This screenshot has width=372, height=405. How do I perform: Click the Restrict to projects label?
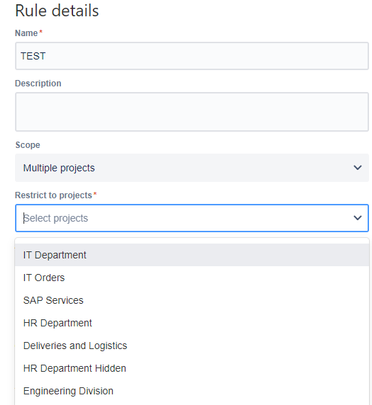tap(54, 195)
